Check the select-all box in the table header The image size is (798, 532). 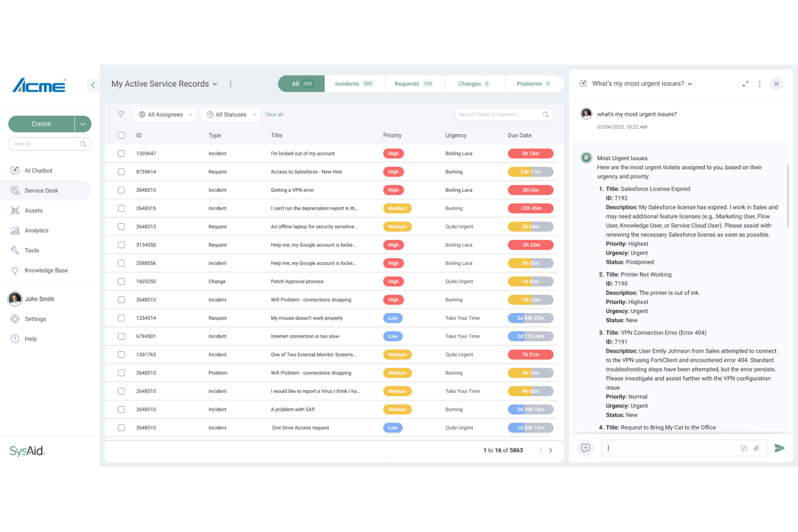click(x=121, y=135)
